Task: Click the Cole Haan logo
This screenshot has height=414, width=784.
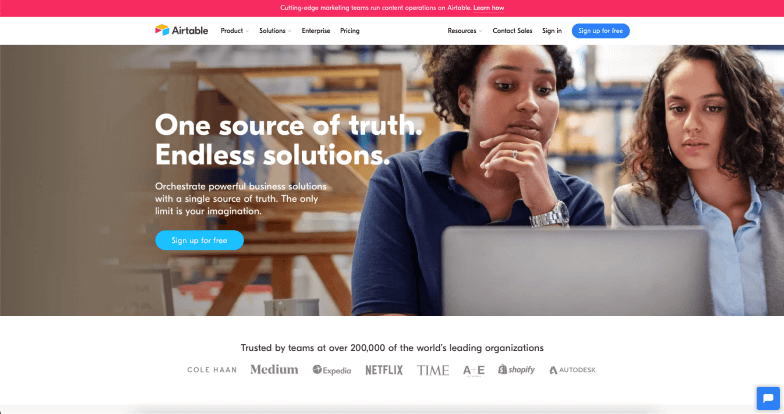Action: [212, 370]
